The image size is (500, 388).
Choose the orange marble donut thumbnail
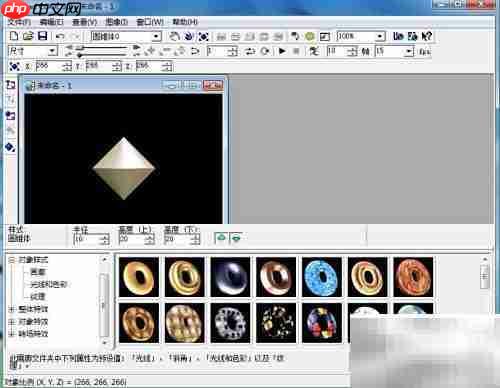coord(413,277)
